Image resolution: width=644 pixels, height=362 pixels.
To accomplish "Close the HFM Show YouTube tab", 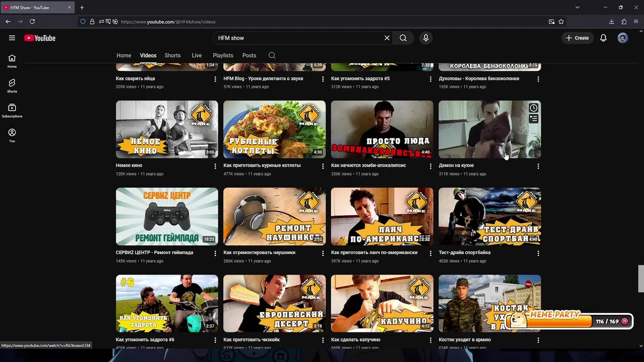I will coord(69,8).
